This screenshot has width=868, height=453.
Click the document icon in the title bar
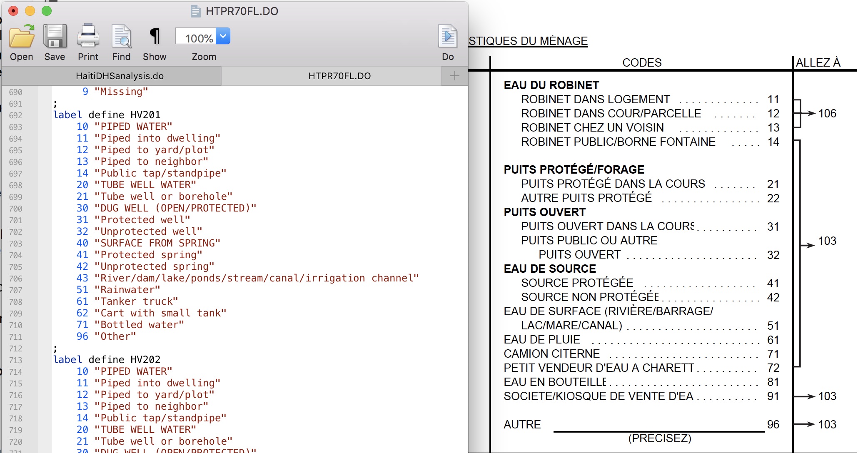click(x=195, y=11)
